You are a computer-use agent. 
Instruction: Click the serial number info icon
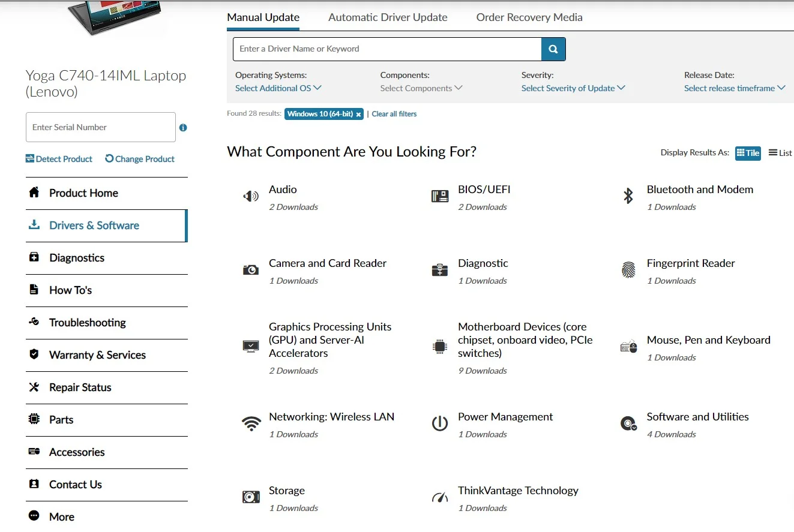point(183,127)
